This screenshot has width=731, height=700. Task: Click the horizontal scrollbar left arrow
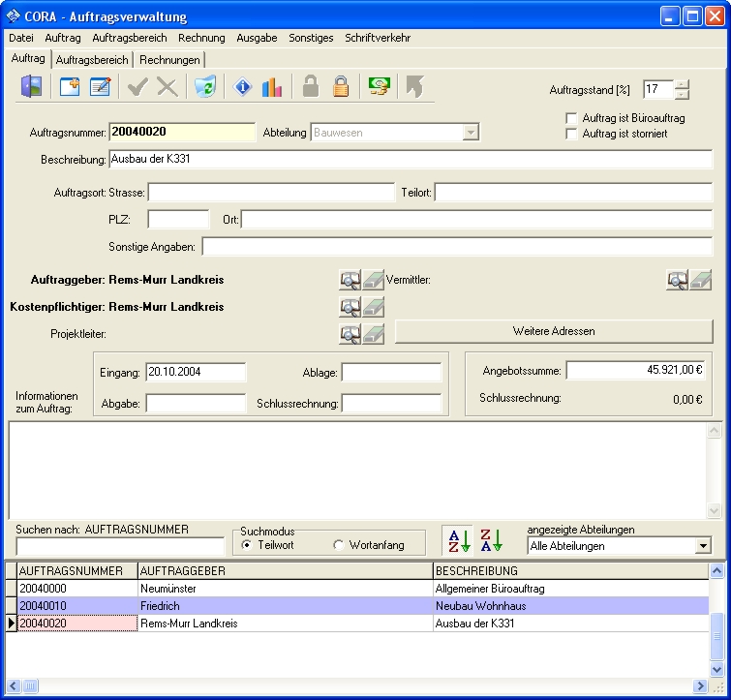[x=13, y=685]
